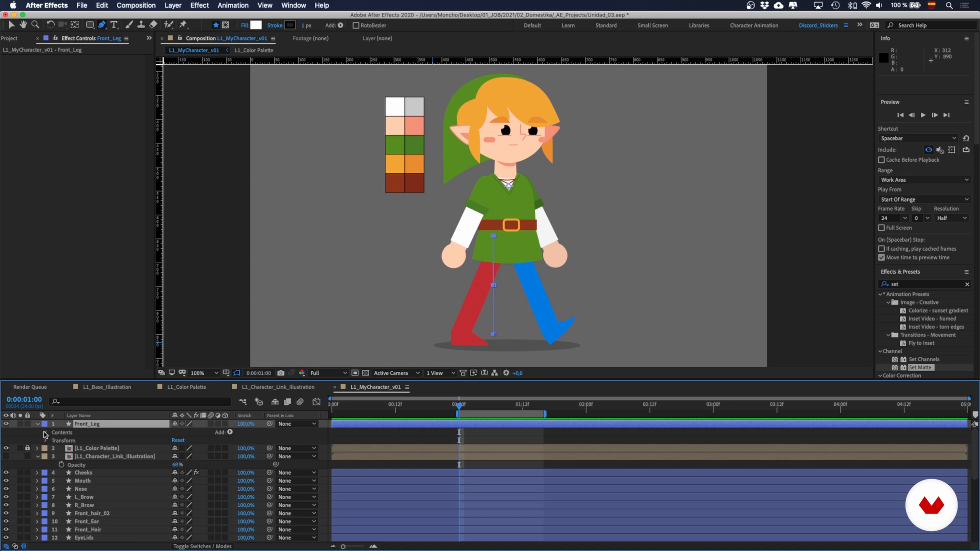The image size is (980, 551).
Task: Select the Hand tool
Action: click(23, 25)
